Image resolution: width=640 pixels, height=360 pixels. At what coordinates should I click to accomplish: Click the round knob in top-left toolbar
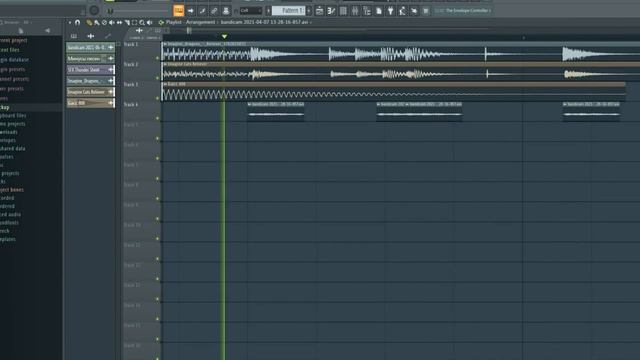click(94, 11)
